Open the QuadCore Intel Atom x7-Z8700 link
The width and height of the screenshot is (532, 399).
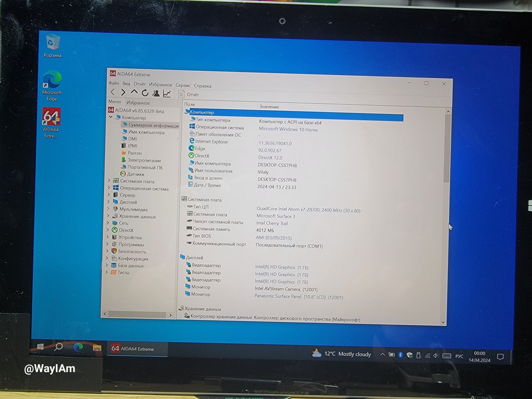(308, 210)
